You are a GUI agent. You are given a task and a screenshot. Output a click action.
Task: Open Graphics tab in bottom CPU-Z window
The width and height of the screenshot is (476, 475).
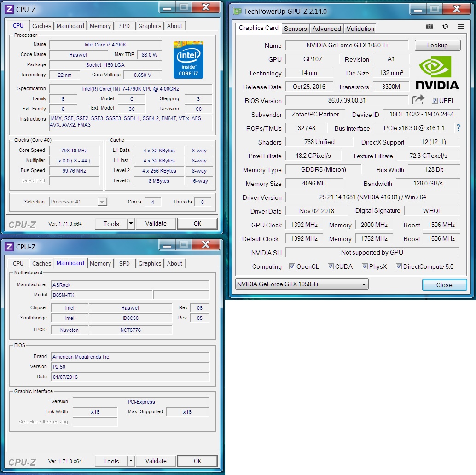pos(150,263)
